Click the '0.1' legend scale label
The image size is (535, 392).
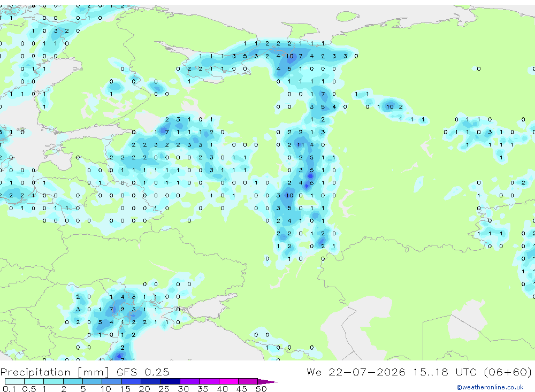point(9,389)
